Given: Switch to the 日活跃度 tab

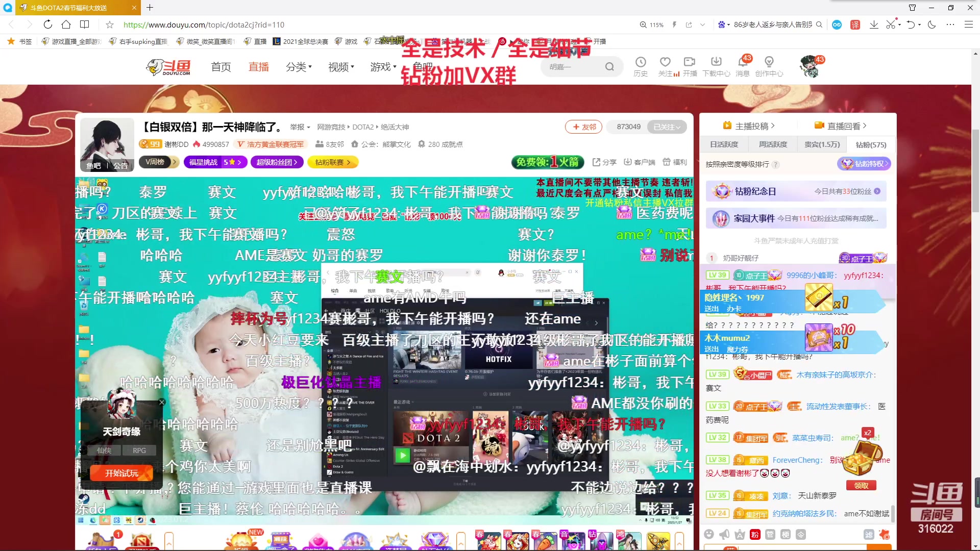Looking at the screenshot, I should [x=724, y=144].
